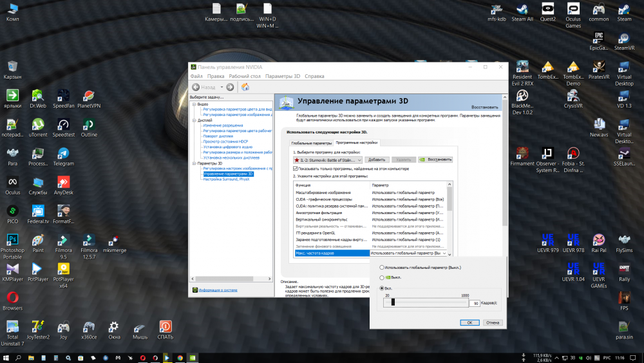The height and width of the screenshot is (363, 644).
Task: Select 'Использовать глобальный параметр (Выкл.)' radio button
Action: point(382,267)
